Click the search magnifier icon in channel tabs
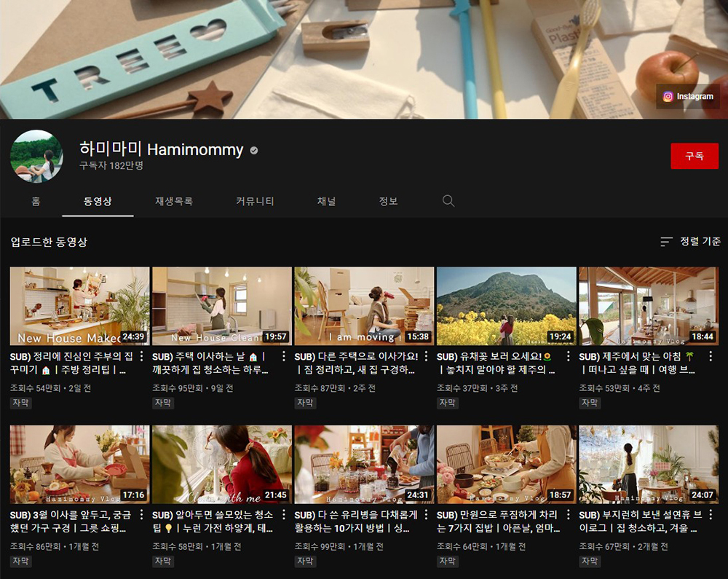Viewport: 728px width, 579px height. click(x=448, y=201)
